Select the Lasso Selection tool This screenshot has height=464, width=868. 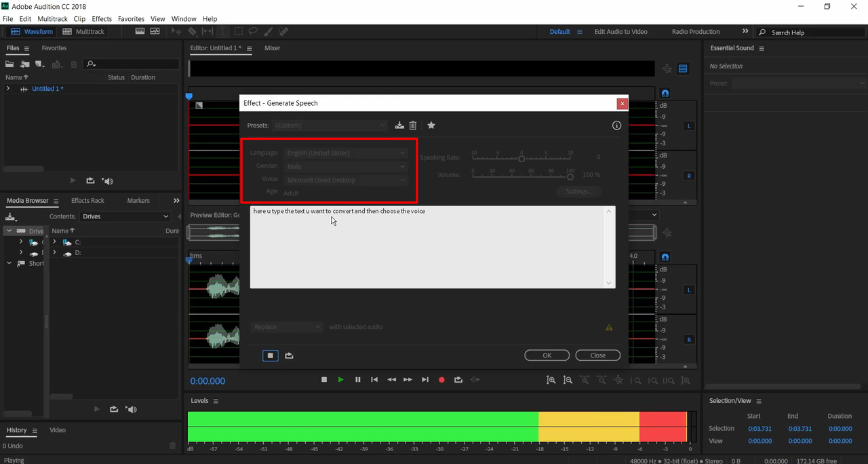pyautogui.click(x=253, y=32)
